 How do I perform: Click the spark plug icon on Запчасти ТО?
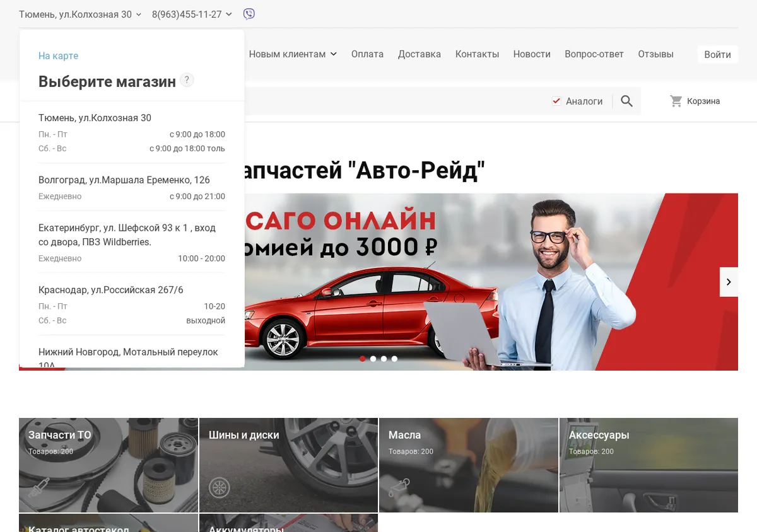click(x=39, y=487)
